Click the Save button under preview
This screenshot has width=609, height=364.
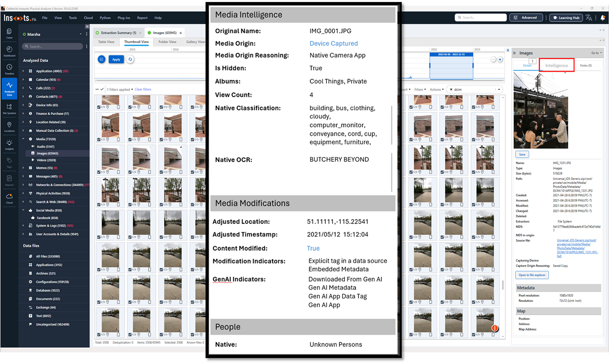(x=522, y=154)
